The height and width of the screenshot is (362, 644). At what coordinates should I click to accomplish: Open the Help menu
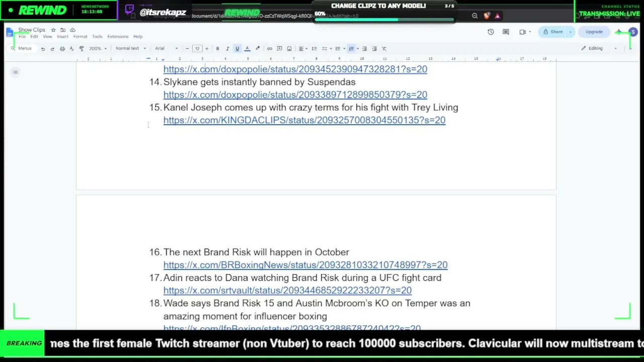point(138,37)
